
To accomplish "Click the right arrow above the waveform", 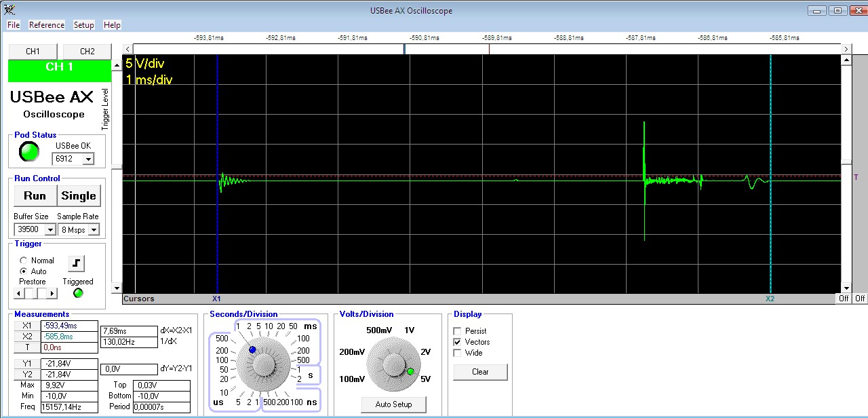I will tap(846, 50).
